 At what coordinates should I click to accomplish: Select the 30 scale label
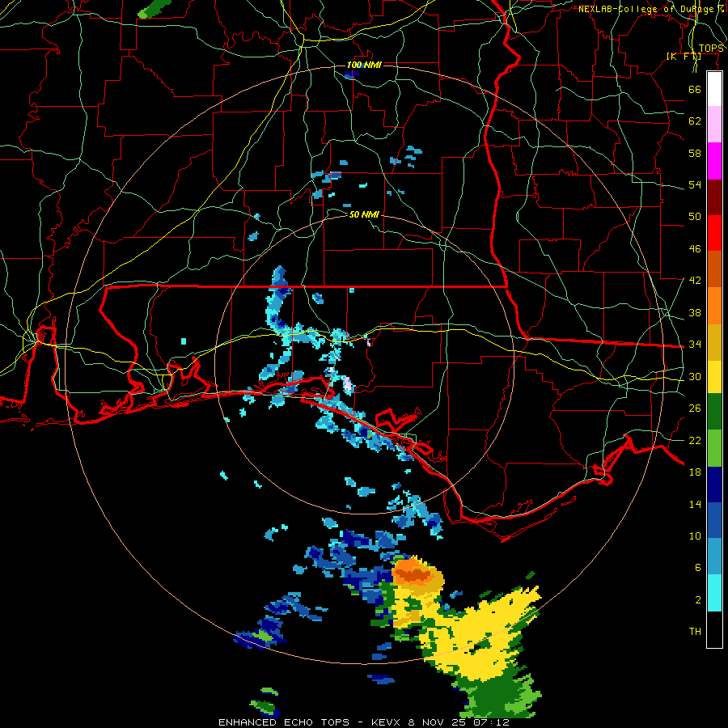coord(695,376)
